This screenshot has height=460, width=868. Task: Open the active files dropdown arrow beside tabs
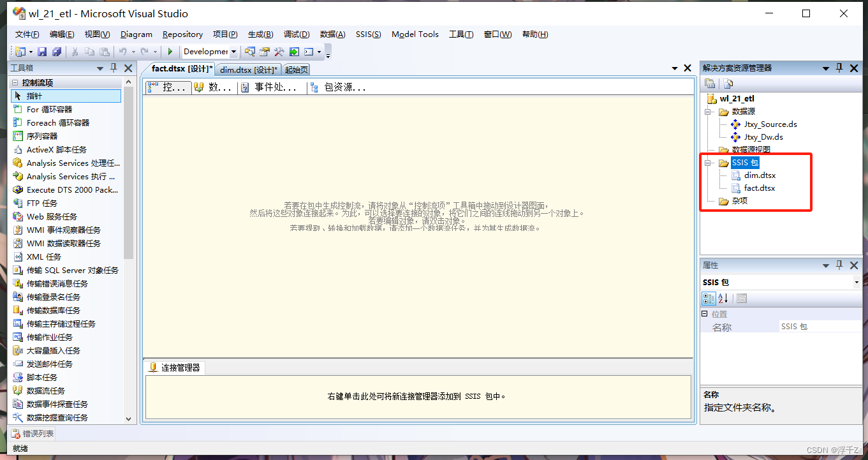675,68
